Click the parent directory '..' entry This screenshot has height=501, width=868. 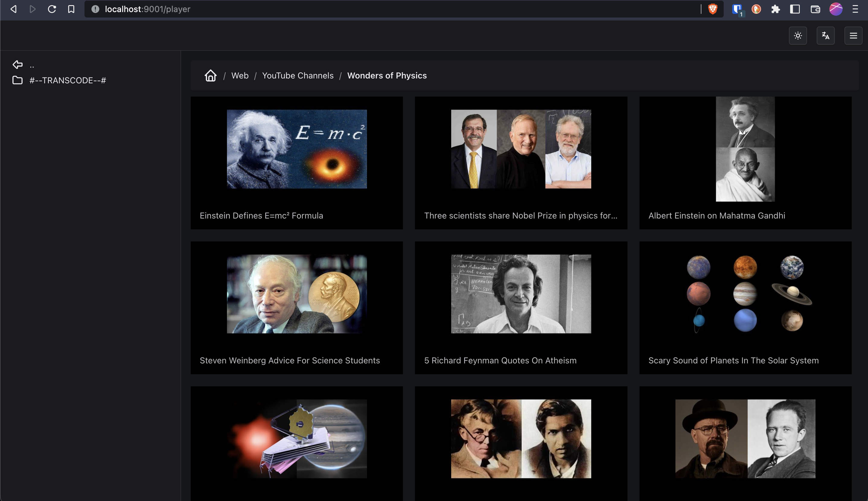pos(31,64)
